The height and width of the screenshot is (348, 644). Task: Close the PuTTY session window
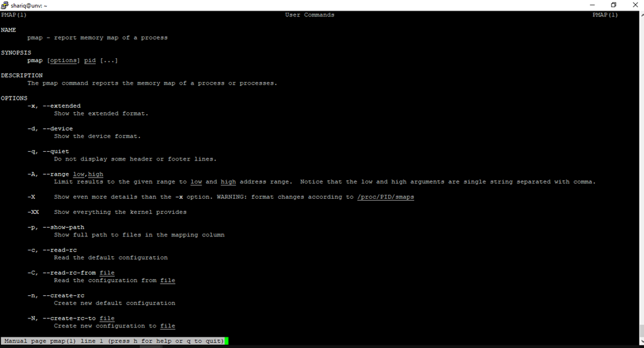(634, 5)
